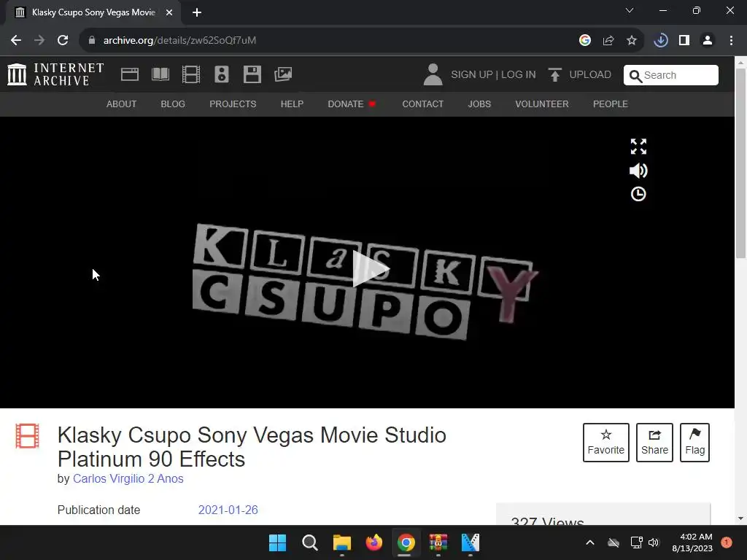Open the PEOPLE menu item
The image size is (747, 560).
611,104
